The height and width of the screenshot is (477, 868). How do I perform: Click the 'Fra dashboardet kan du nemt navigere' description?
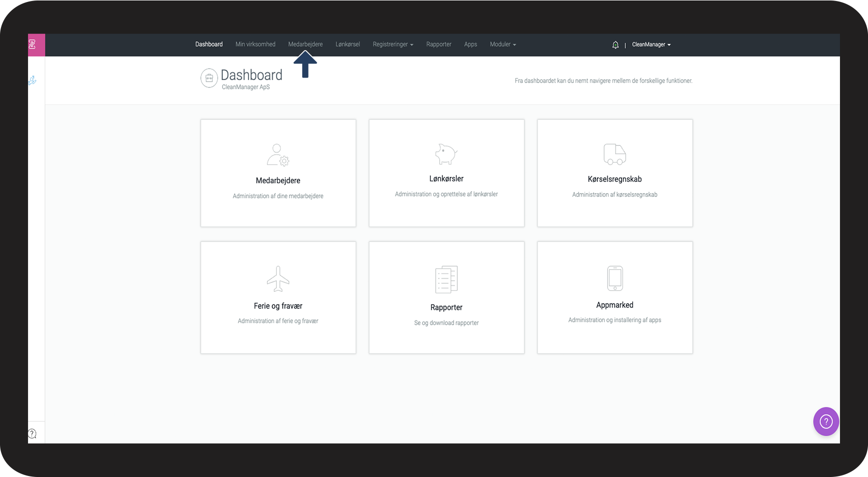tap(603, 81)
